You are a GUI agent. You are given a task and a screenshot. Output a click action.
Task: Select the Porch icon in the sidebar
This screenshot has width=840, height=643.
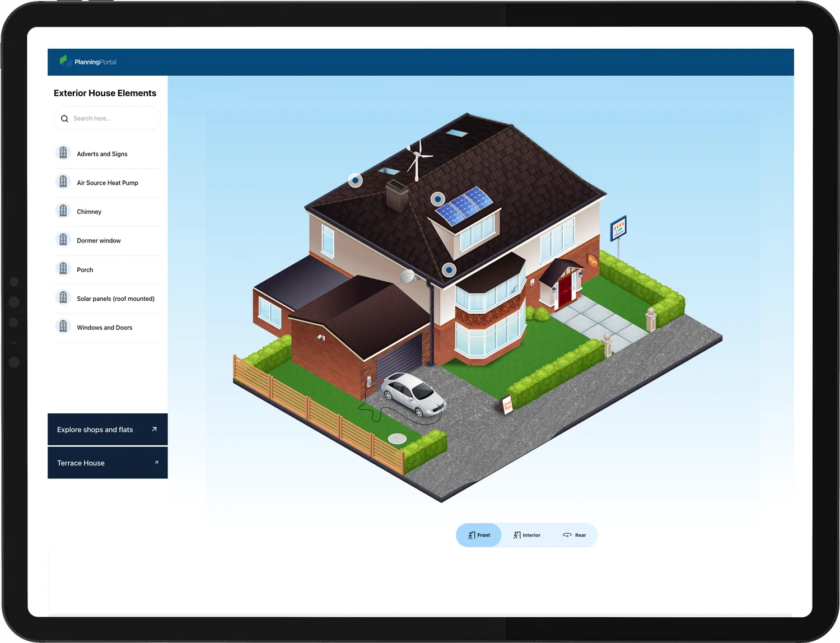63,268
